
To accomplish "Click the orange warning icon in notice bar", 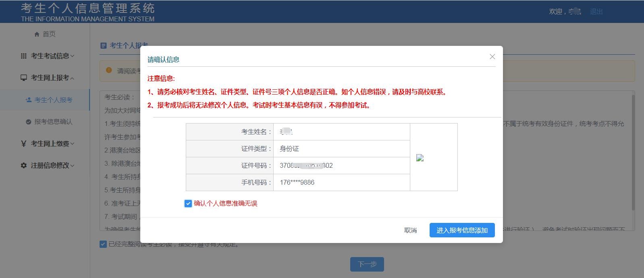I will click(109, 70).
